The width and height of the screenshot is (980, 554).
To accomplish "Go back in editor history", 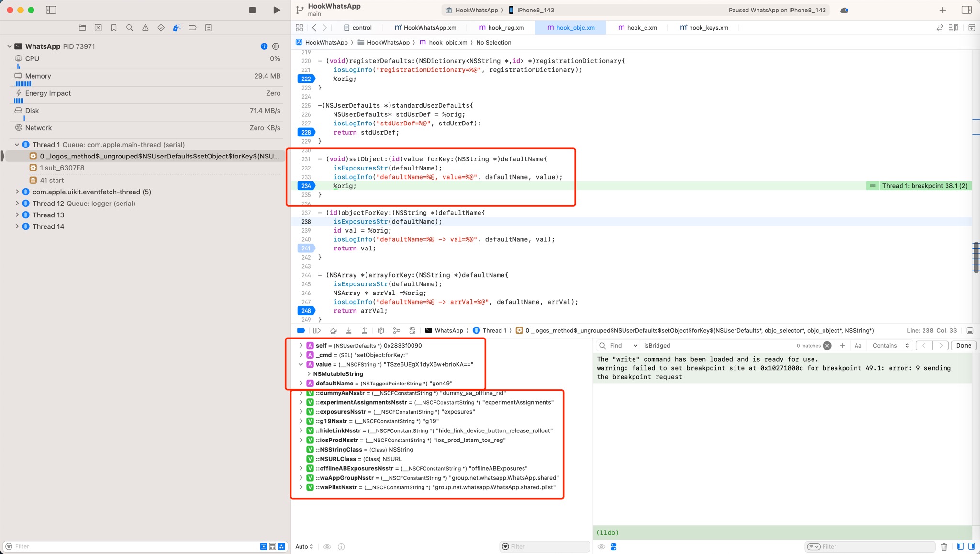I will tap(314, 28).
